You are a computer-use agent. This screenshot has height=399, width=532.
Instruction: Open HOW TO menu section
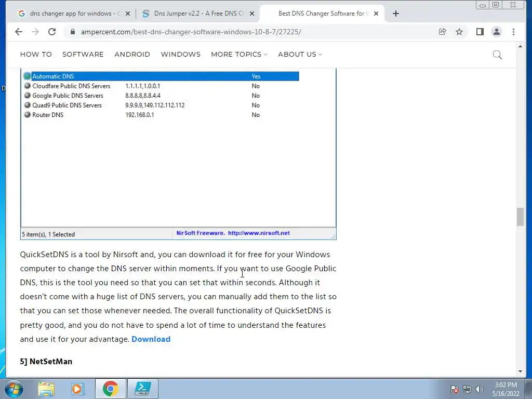coord(36,54)
